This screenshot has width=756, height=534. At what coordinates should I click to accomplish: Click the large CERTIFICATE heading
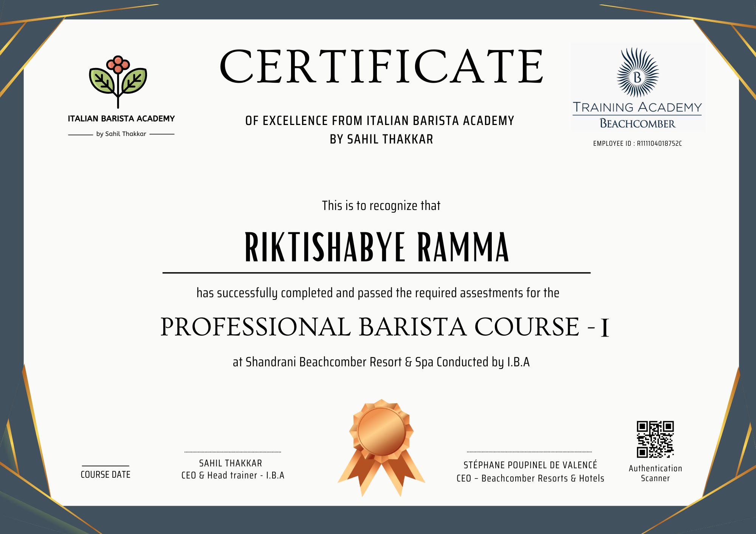381,67
